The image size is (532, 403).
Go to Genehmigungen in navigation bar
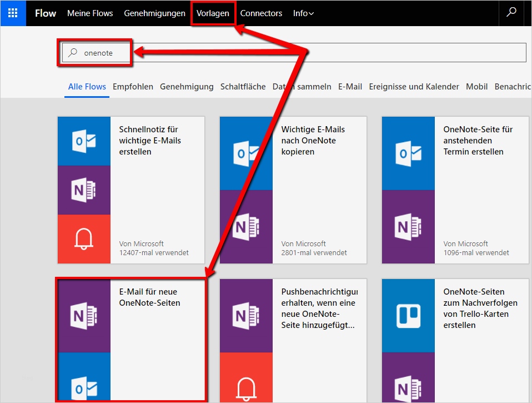click(154, 13)
